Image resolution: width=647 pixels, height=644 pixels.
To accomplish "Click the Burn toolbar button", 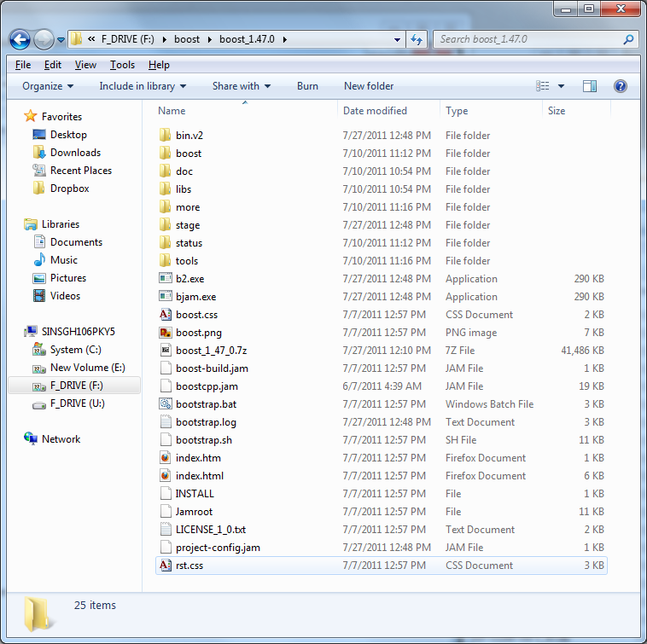I will (x=307, y=86).
